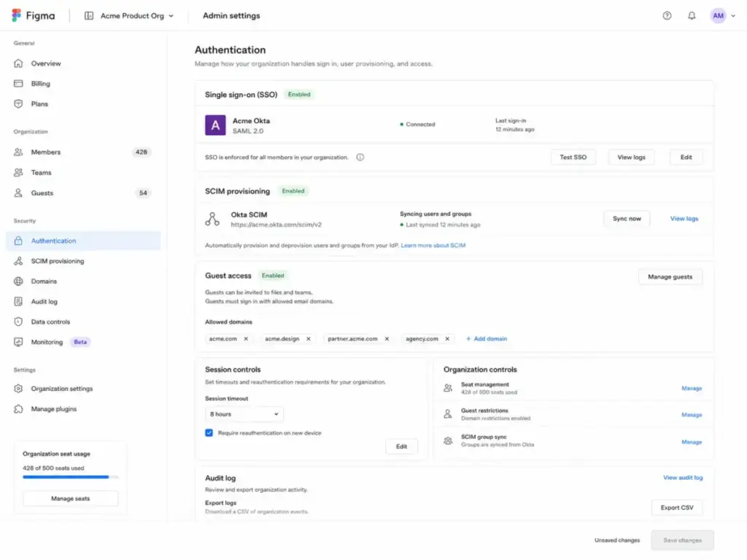
Task: Click Edit button in SSO section
Action: [x=686, y=157]
